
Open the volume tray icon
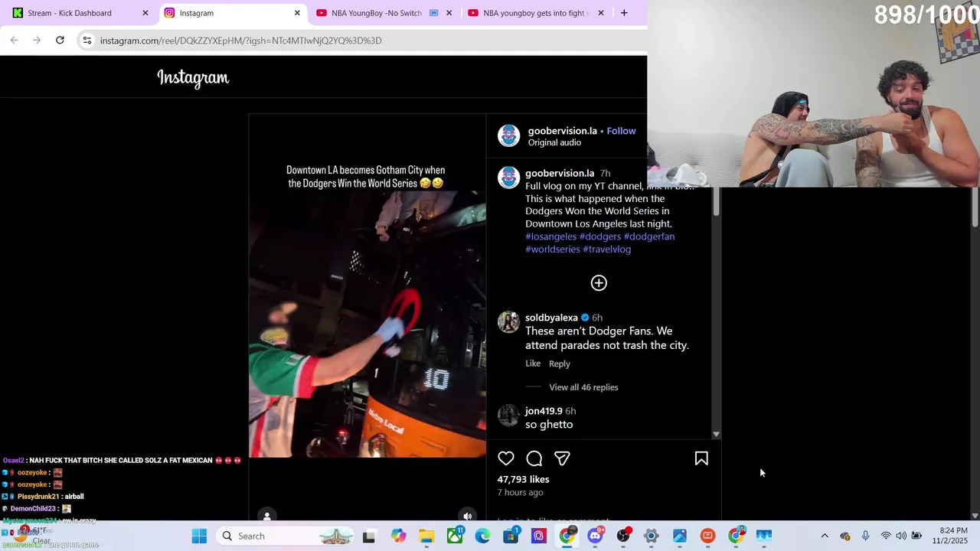tap(901, 536)
